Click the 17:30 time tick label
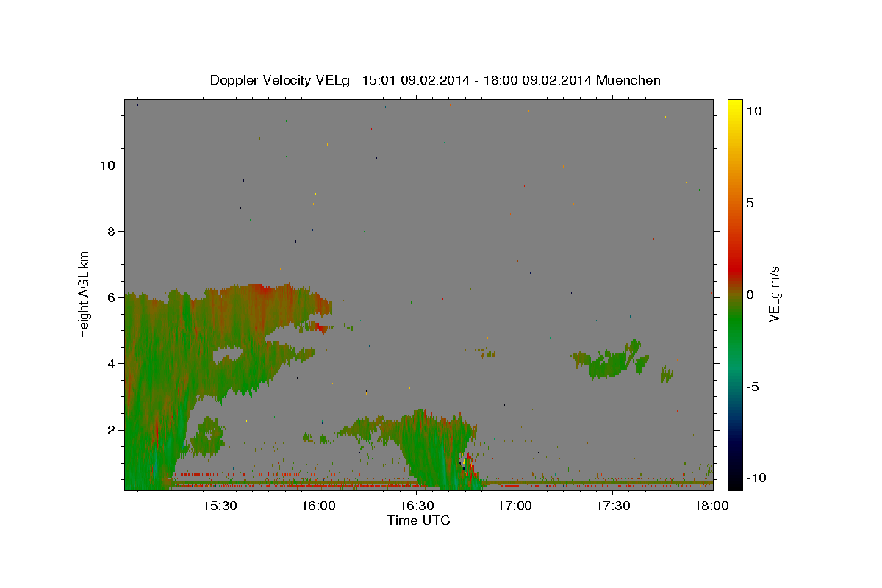Image resolution: width=882 pixels, height=588 pixels. 613,506
